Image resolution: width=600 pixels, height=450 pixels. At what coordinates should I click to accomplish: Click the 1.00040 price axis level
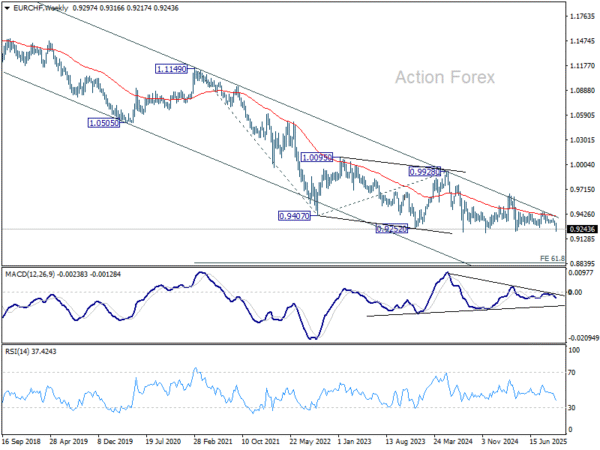point(580,165)
